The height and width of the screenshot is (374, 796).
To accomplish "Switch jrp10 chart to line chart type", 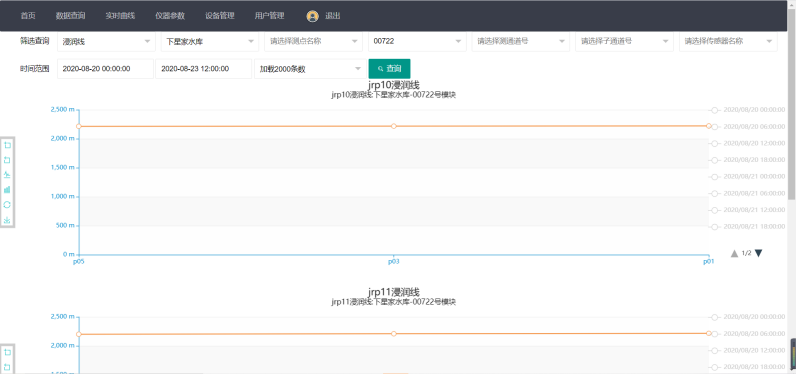I will (7, 175).
